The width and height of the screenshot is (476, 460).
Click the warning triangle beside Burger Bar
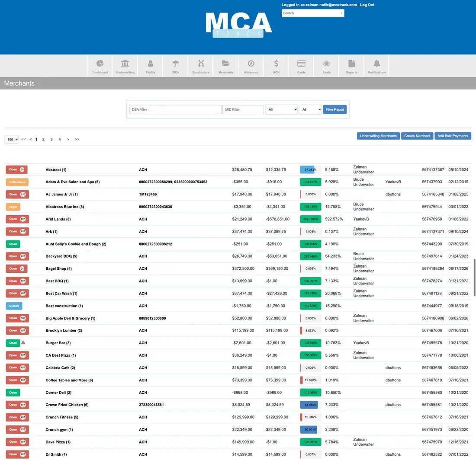(x=23, y=342)
